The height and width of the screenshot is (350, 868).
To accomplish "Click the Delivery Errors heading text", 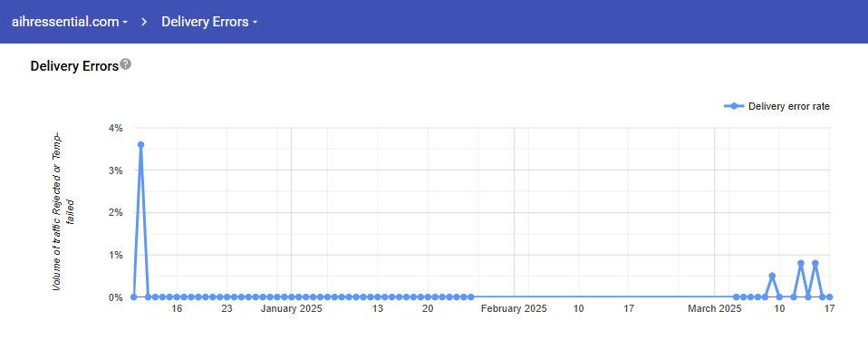I will tap(74, 66).
